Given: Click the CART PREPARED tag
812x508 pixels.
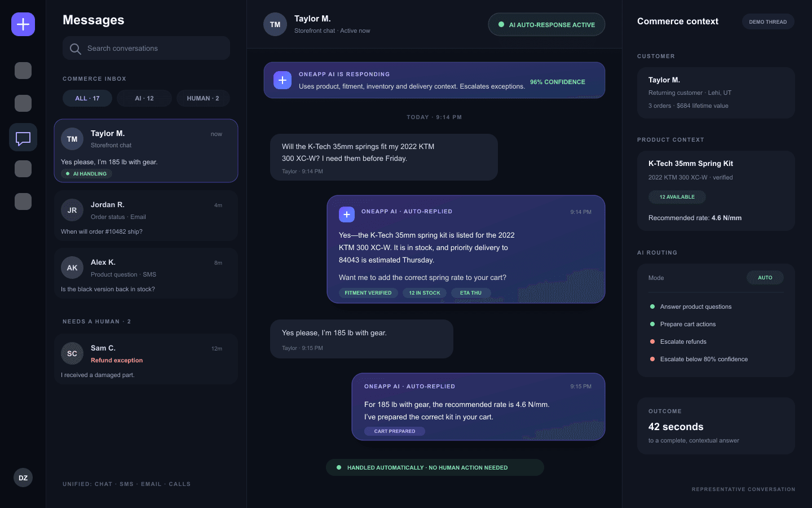Looking at the screenshot, I should [x=395, y=431].
